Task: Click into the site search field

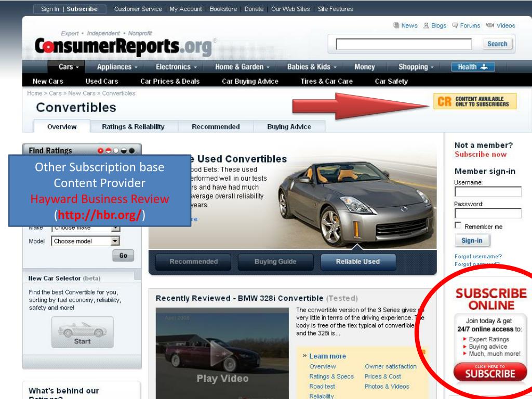Action: click(x=404, y=44)
